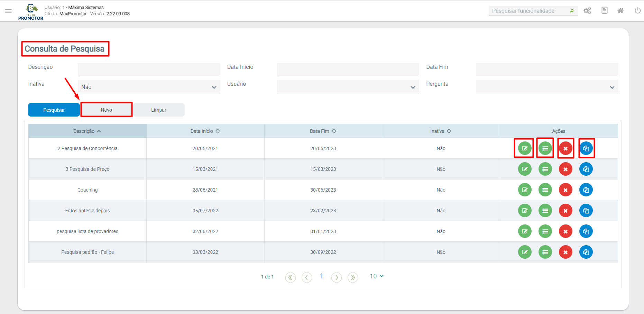Create a new survey with Novo button

tap(107, 110)
